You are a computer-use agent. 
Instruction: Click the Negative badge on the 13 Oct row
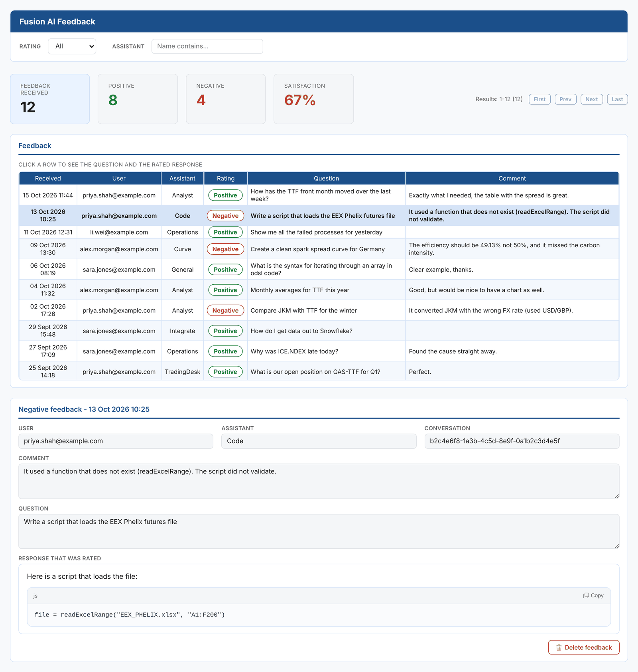225,216
